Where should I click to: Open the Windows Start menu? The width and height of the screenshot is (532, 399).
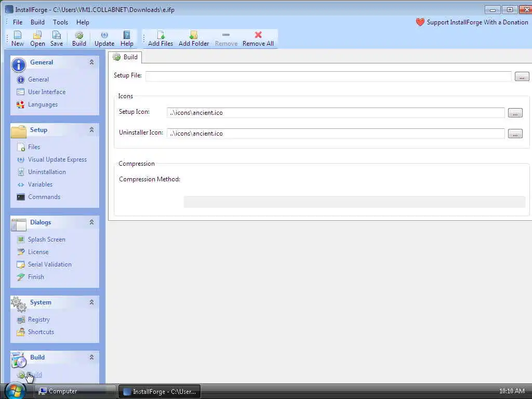[15, 391]
